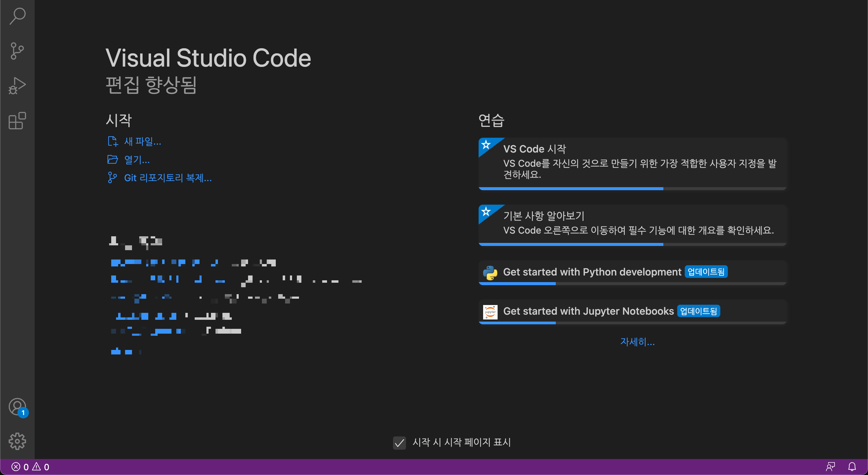This screenshot has height=475, width=868.
Task: Click the 시작 section heading
Action: pos(119,120)
